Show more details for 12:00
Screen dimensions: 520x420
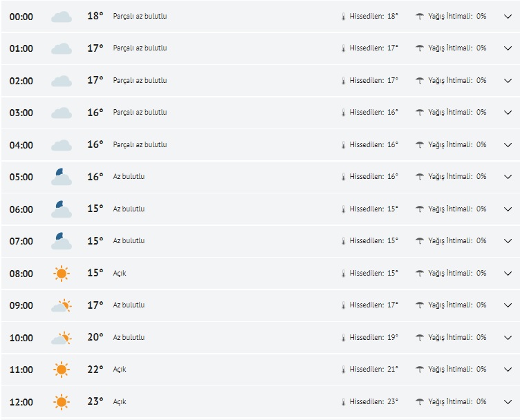click(x=508, y=402)
